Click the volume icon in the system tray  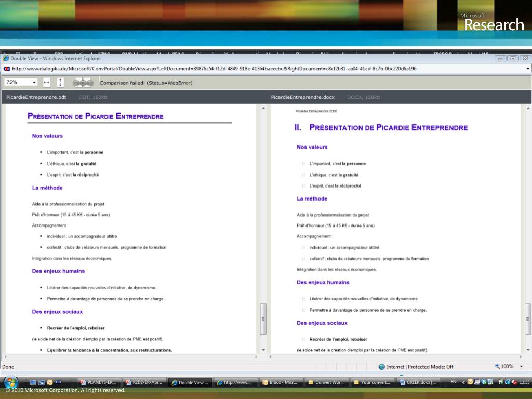coord(514,382)
